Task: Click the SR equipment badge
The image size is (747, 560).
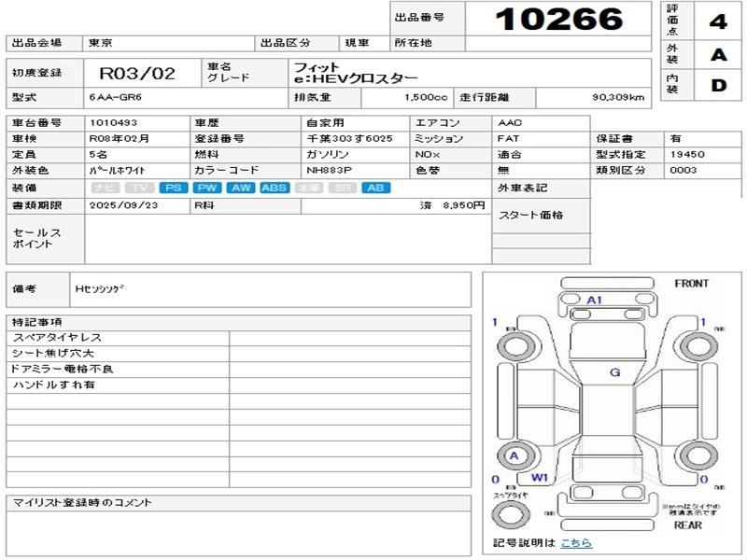Action: [x=342, y=188]
